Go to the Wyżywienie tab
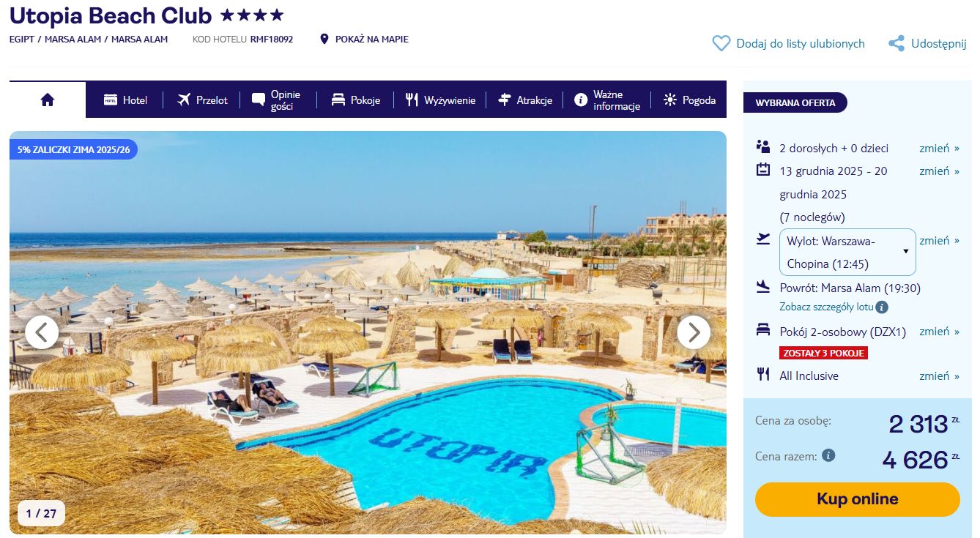 440,100
